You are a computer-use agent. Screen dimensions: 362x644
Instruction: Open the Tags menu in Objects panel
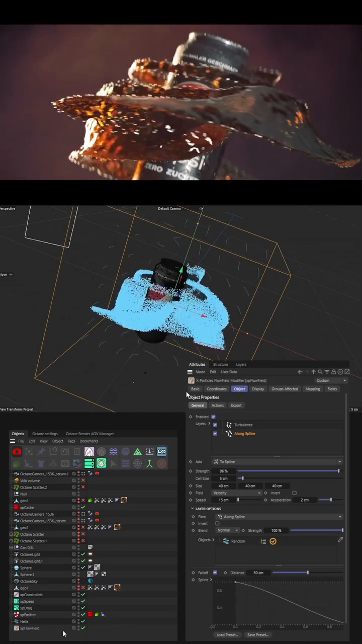pos(71,441)
